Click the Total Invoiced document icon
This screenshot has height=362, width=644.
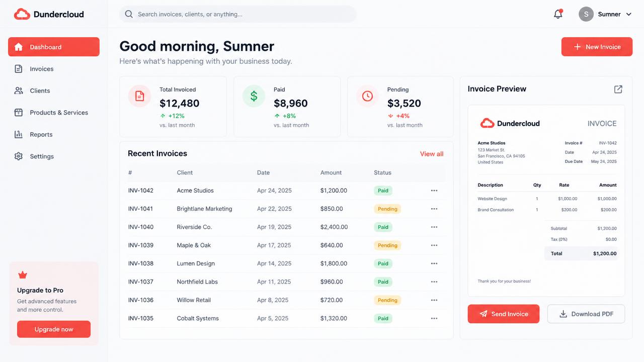point(140,96)
